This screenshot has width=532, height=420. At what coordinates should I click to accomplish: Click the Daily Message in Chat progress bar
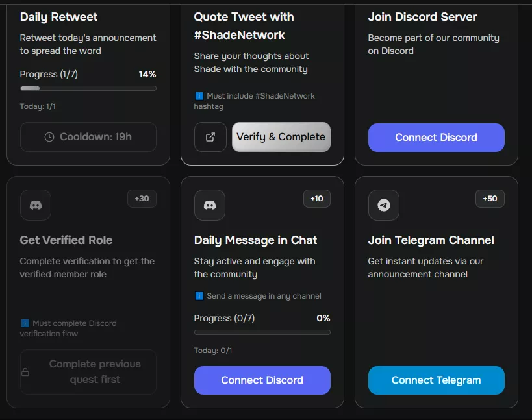[x=262, y=332]
